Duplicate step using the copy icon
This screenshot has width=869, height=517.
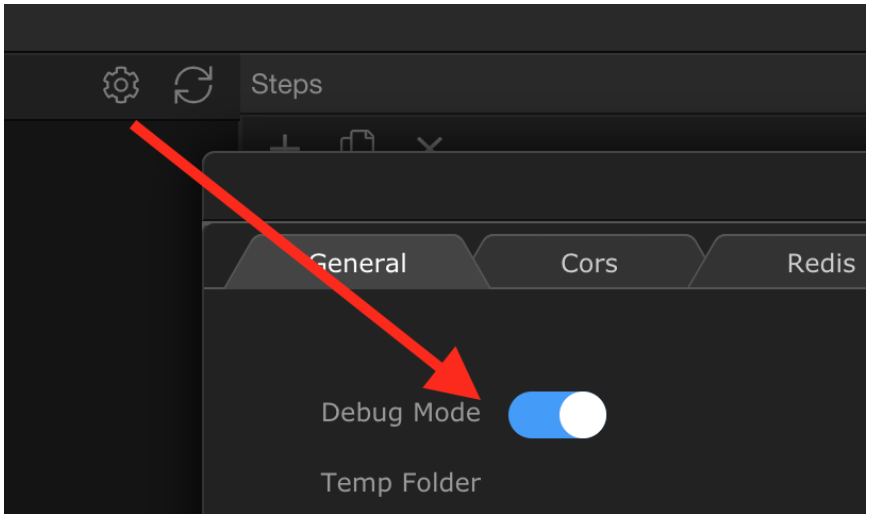pyautogui.click(x=357, y=143)
